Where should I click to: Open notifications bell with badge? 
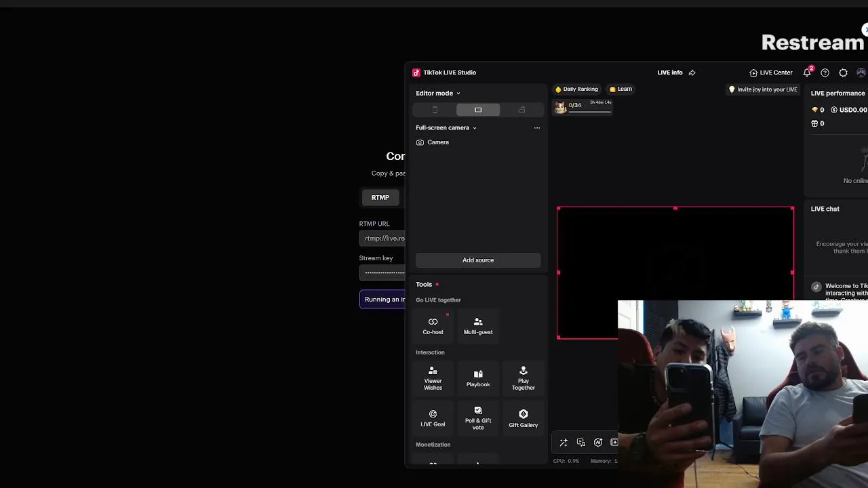(807, 73)
